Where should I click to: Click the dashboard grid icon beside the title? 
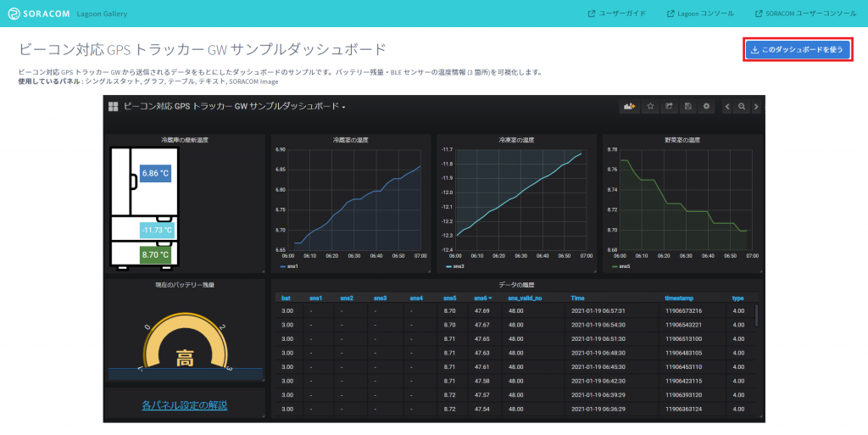[114, 106]
